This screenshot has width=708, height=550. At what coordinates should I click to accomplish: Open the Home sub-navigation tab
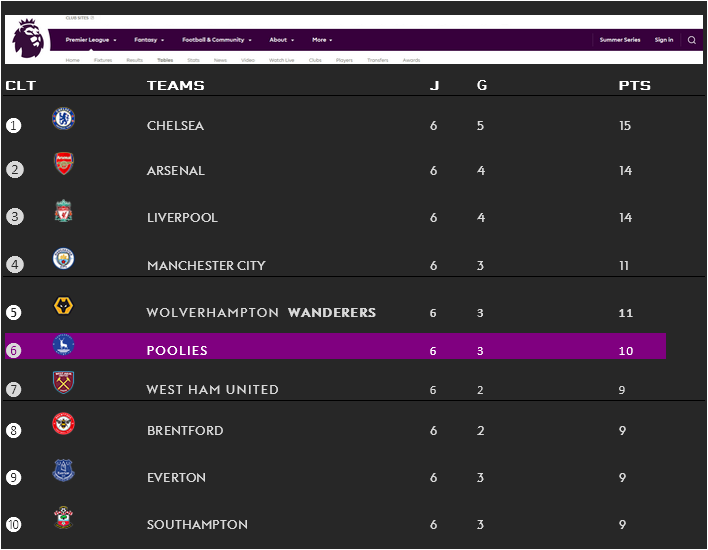[x=73, y=60]
